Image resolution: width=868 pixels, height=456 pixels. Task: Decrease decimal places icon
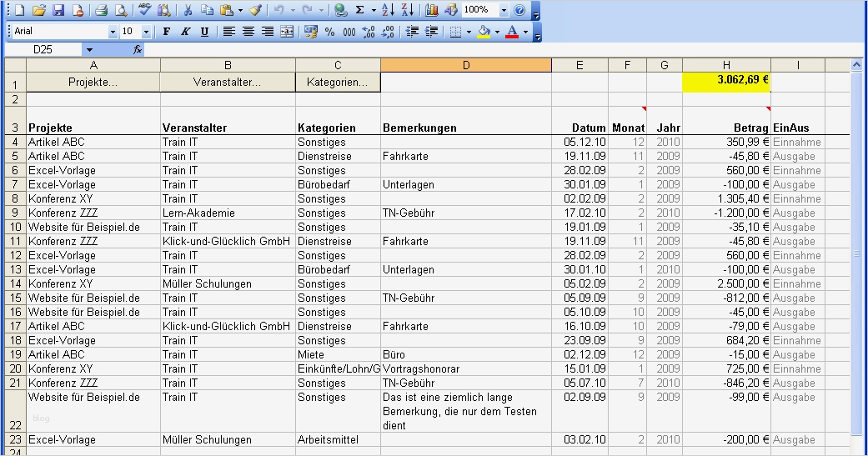[388, 32]
